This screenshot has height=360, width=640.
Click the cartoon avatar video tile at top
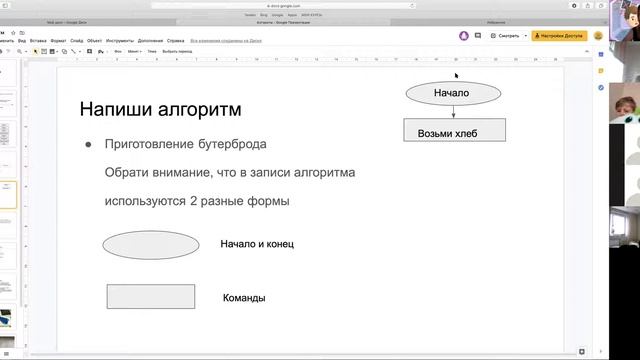624,20
